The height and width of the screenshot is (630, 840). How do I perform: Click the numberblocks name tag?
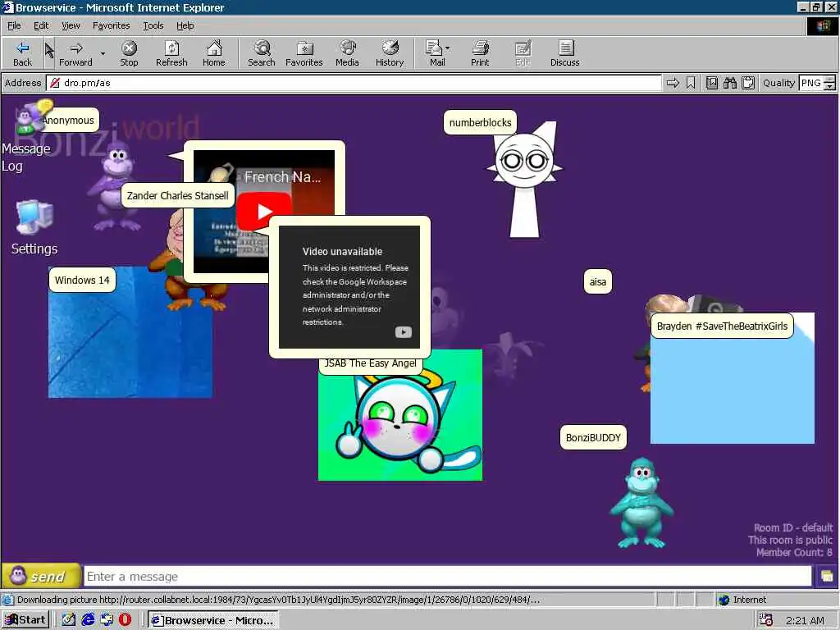pos(480,123)
